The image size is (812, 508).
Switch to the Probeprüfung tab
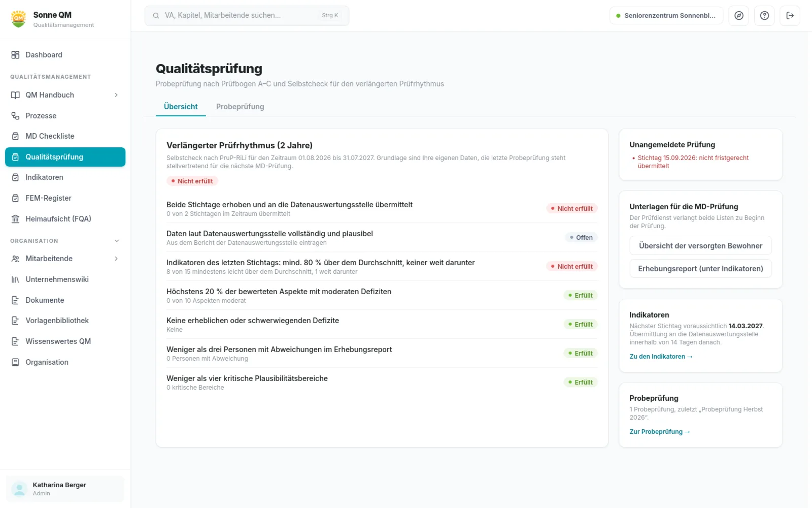click(x=240, y=107)
